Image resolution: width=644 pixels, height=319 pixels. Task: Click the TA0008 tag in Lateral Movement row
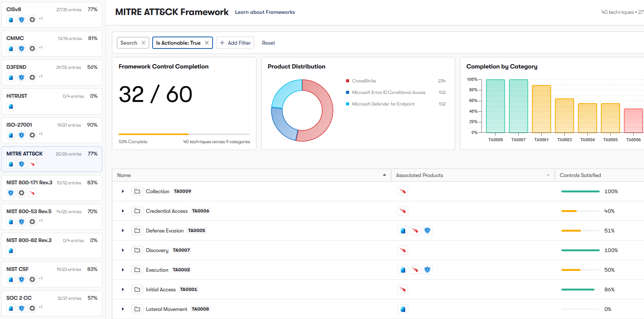coord(200,309)
